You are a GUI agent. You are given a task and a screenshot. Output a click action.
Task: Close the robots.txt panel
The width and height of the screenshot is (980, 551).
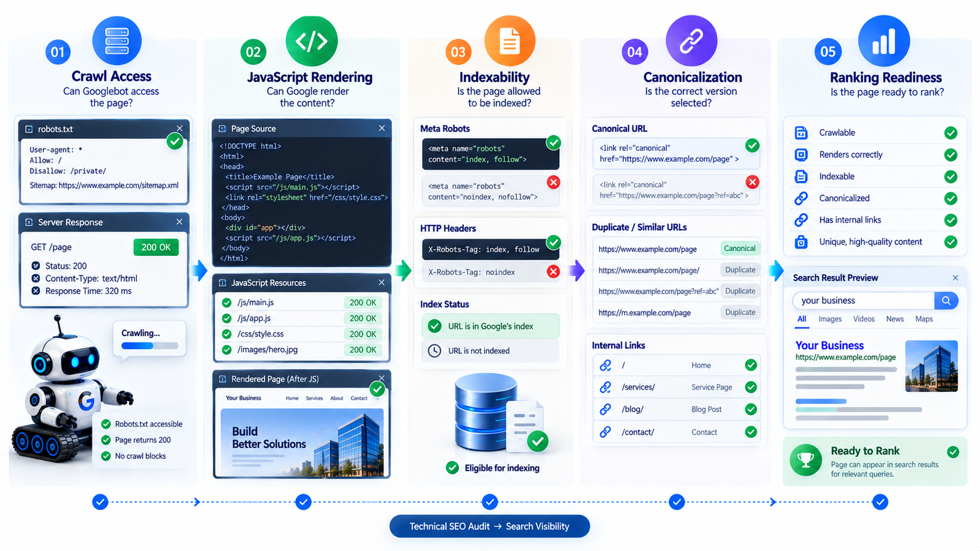coord(179,129)
